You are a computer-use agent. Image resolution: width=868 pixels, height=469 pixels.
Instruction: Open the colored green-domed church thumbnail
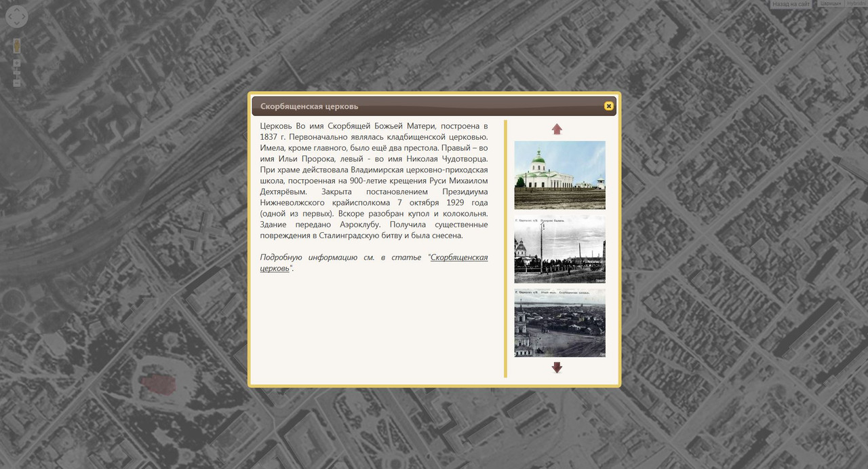coord(559,175)
